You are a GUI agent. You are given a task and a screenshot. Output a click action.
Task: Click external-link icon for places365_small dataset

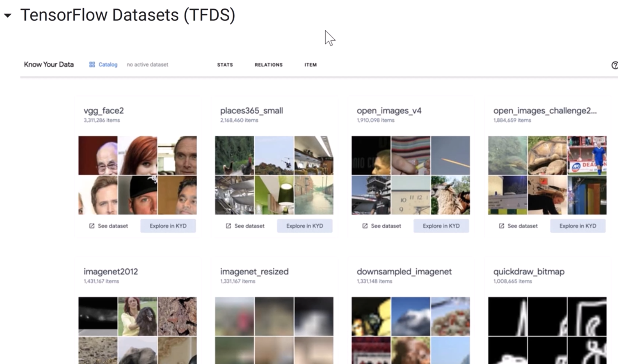228,226
